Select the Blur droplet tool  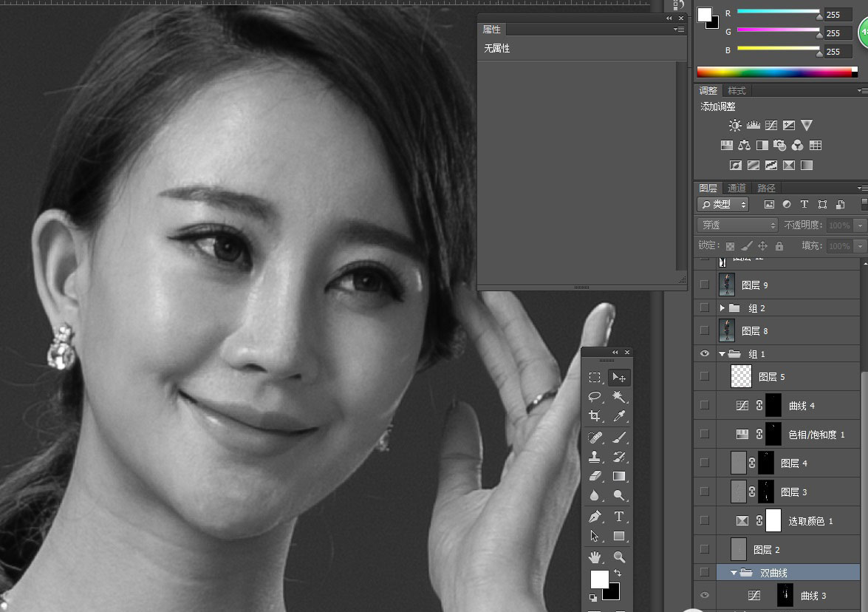click(x=595, y=495)
